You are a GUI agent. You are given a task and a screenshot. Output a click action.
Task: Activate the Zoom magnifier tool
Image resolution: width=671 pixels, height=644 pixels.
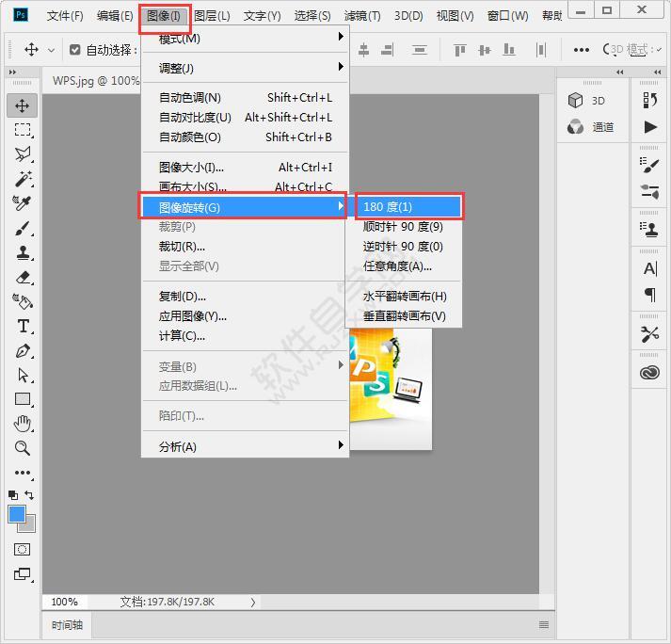pyautogui.click(x=23, y=448)
